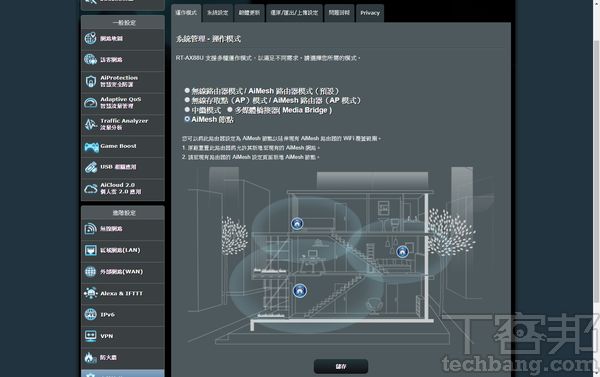
Task: Click the Save (儲存) button
Action: (x=341, y=367)
